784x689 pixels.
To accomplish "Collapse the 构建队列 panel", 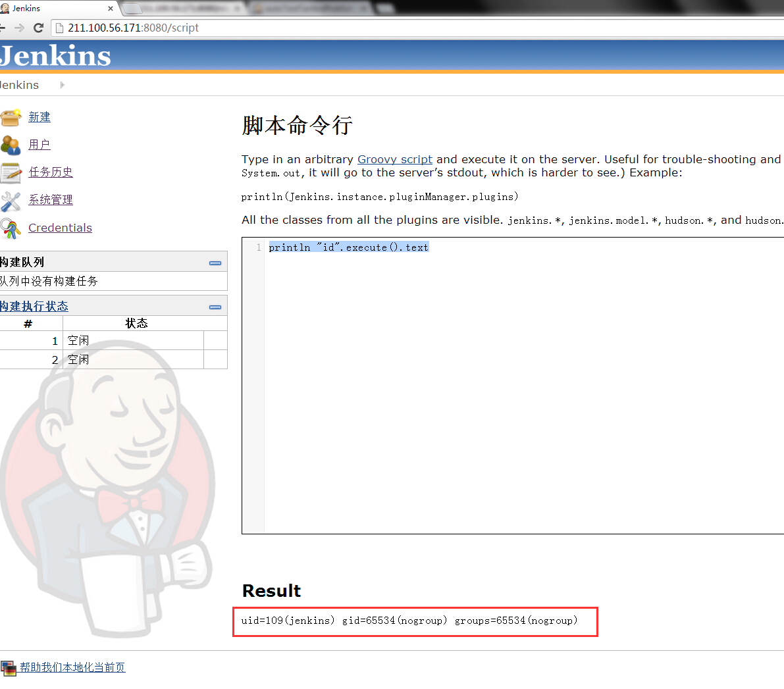I will coord(215,263).
